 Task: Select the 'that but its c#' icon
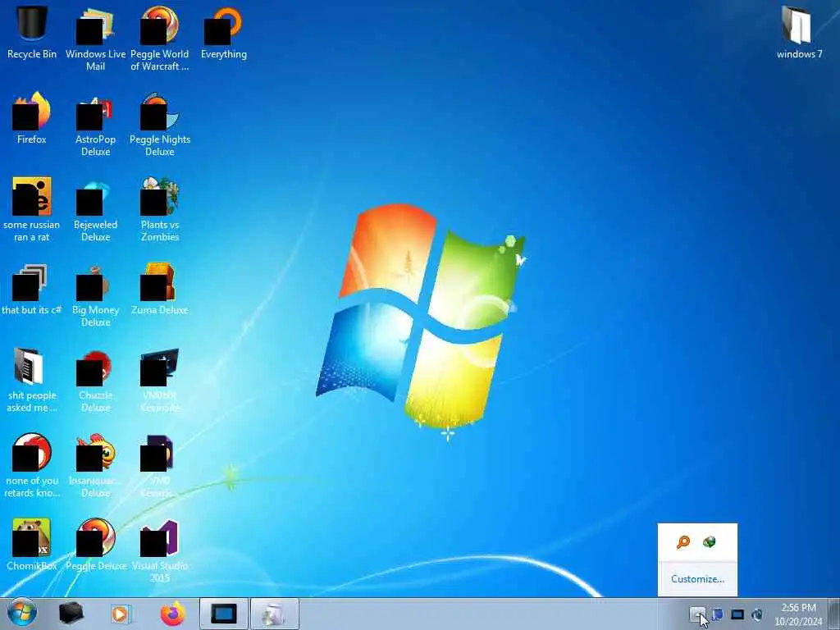(x=32, y=288)
